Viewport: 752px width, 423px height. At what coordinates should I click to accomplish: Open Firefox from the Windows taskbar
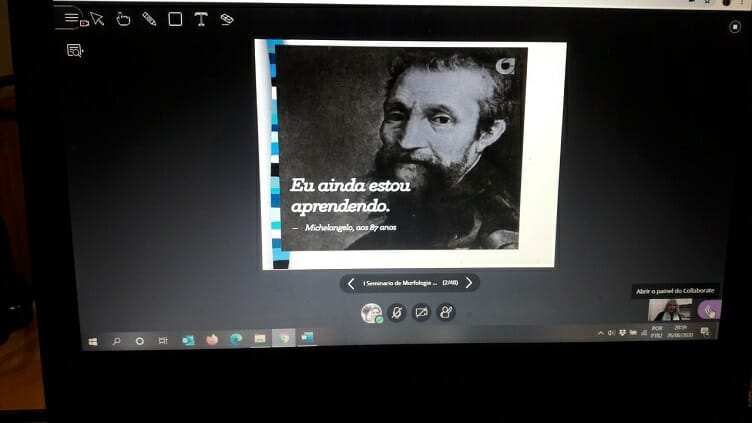pyautogui.click(x=212, y=339)
